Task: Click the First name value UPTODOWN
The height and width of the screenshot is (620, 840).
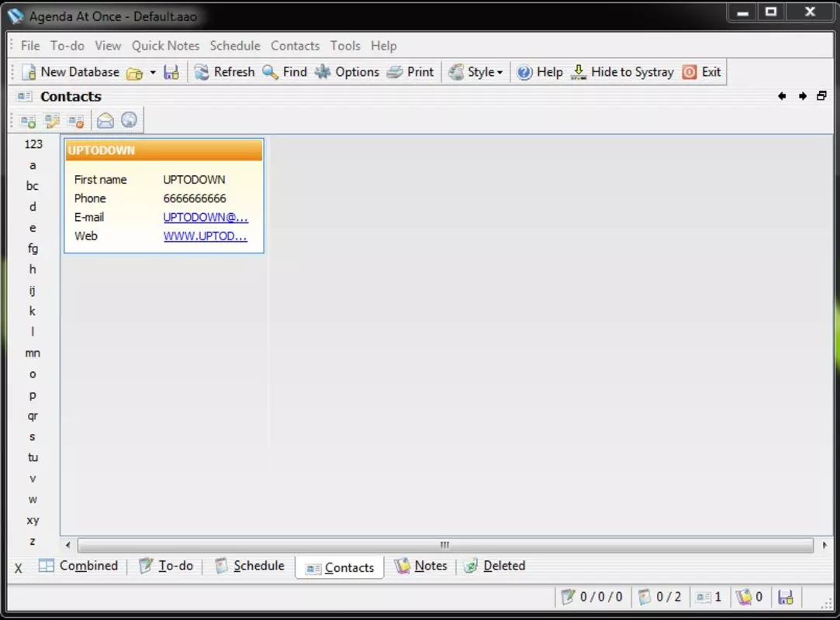Action: coord(194,180)
